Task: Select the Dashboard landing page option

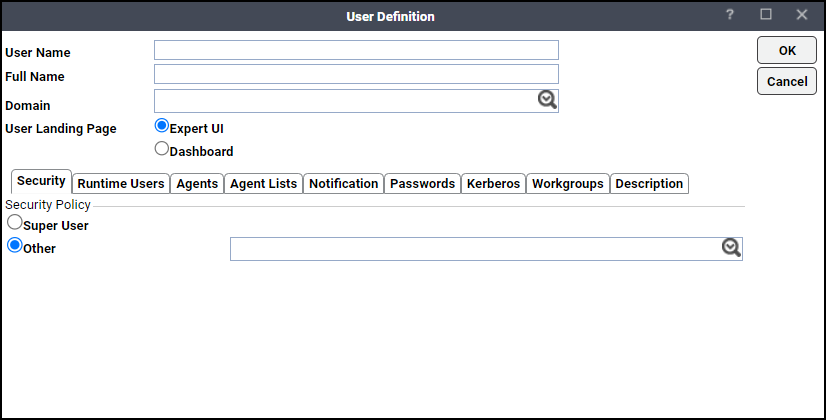Action: 162,149
